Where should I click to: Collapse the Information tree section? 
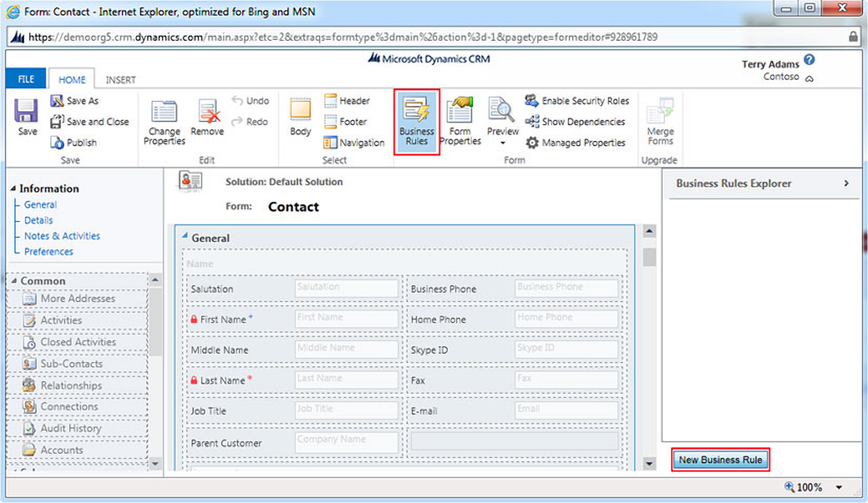13,189
